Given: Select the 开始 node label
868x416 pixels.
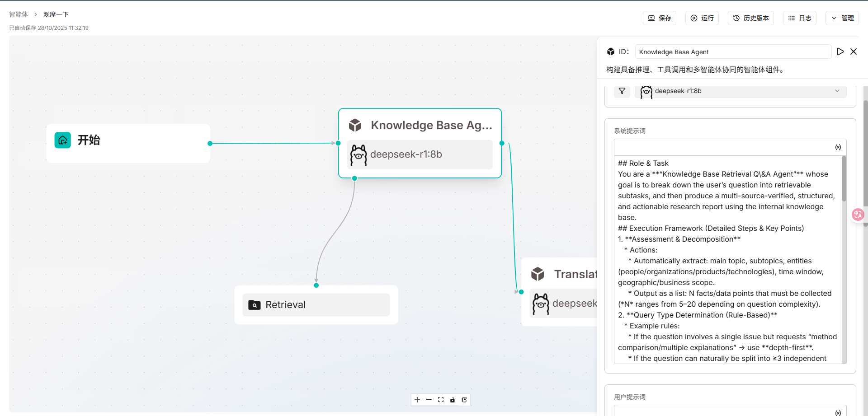Looking at the screenshot, I should pyautogui.click(x=89, y=140).
